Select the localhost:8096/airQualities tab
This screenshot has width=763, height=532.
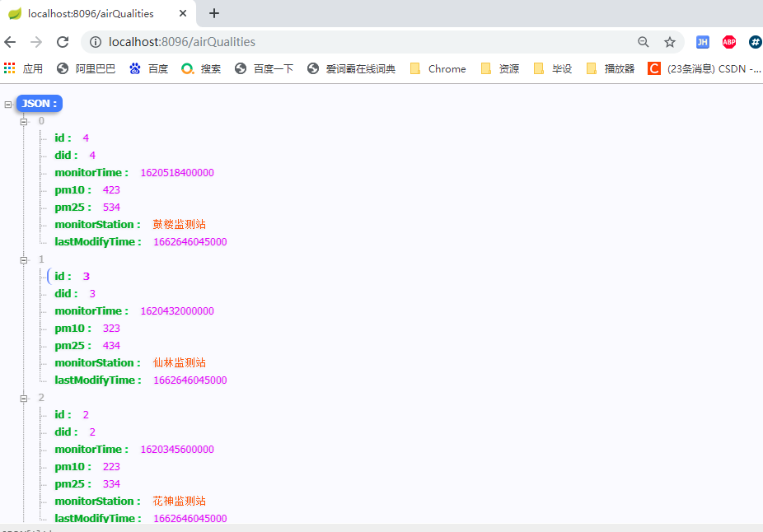coord(91,13)
